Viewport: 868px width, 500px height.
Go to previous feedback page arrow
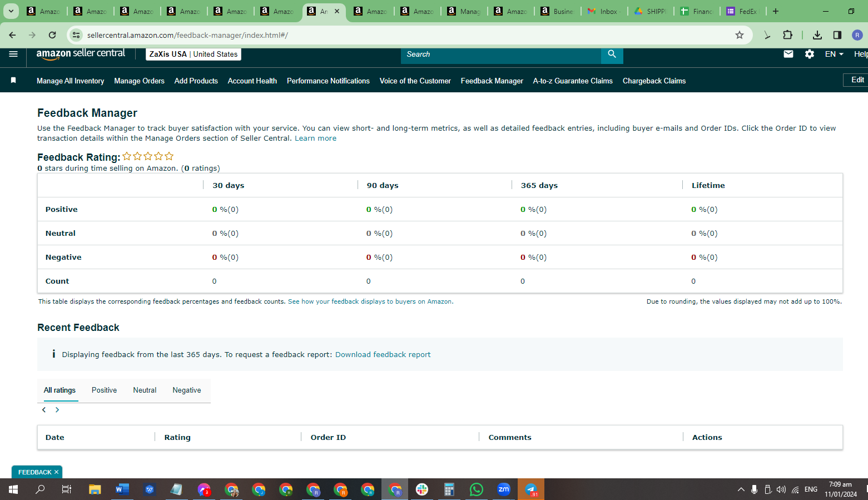click(x=44, y=410)
